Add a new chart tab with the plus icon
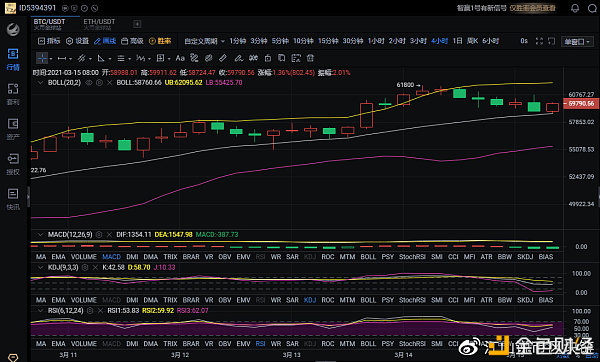The image size is (600, 362). [x=137, y=24]
